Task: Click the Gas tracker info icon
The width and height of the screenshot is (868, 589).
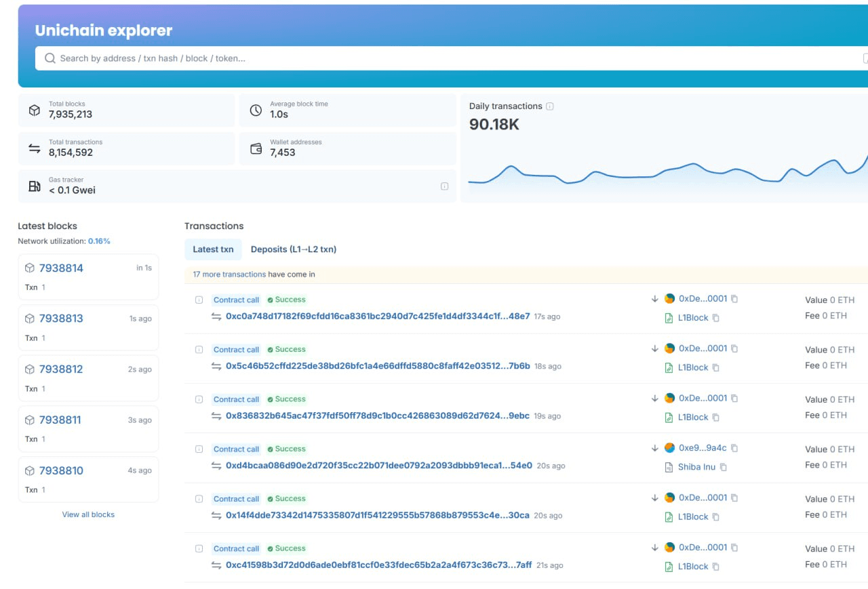Action: (444, 186)
